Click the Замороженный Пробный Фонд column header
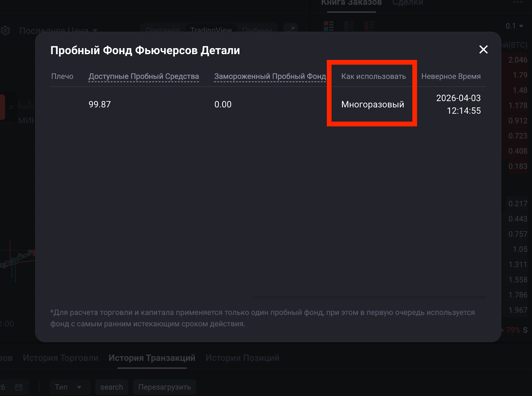The width and height of the screenshot is (532, 396). pyautogui.click(x=270, y=76)
